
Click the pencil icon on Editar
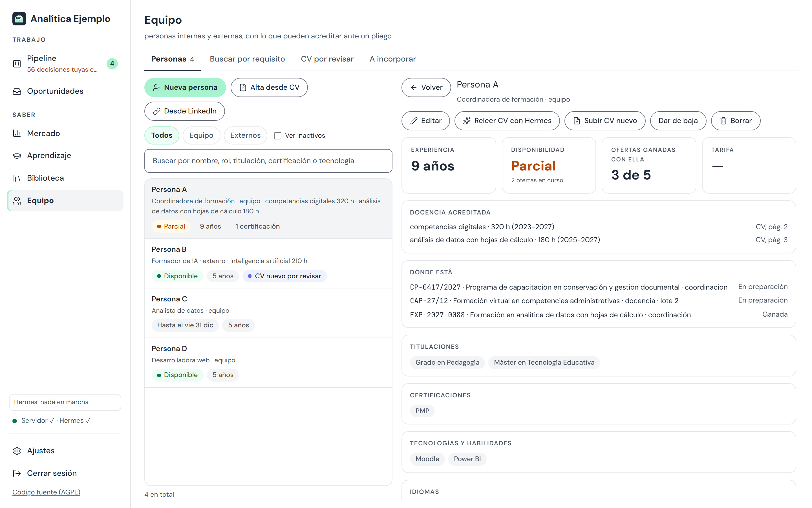point(414,121)
